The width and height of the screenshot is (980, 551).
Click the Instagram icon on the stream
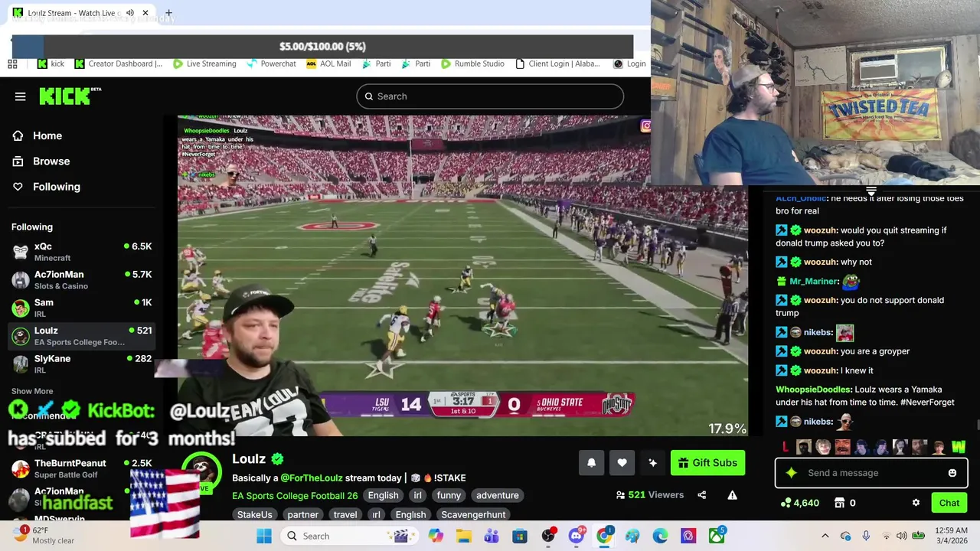(x=645, y=126)
